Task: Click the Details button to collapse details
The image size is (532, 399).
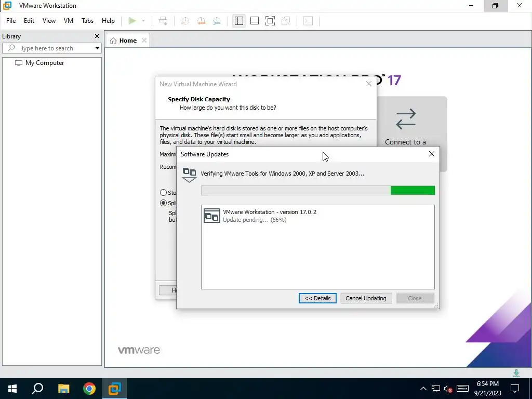Action: click(317, 298)
